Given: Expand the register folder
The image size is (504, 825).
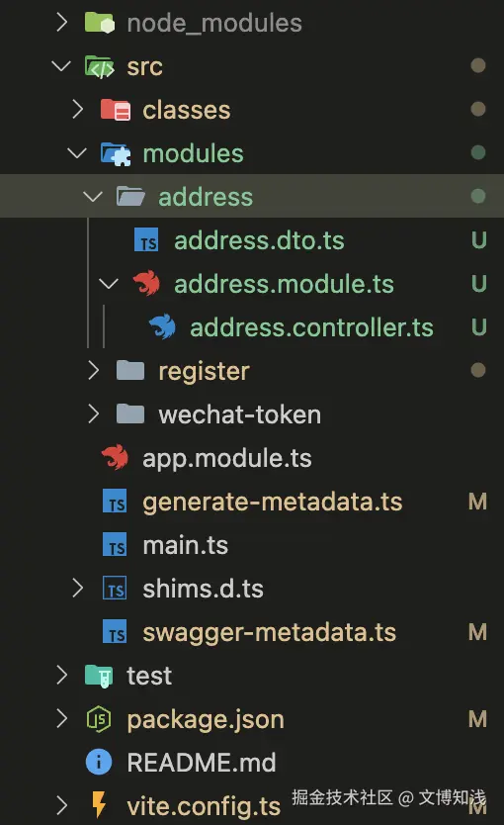Looking at the screenshot, I should (x=93, y=371).
